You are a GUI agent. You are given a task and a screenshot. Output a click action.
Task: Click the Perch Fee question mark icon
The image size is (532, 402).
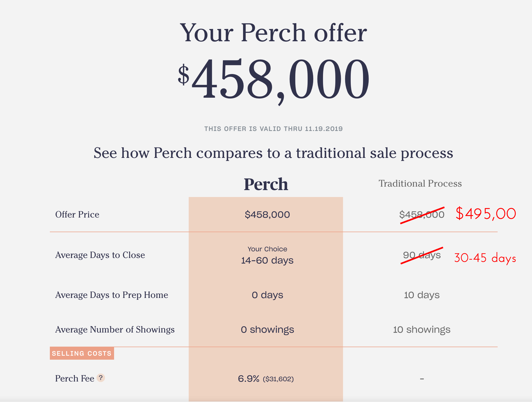click(101, 378)
